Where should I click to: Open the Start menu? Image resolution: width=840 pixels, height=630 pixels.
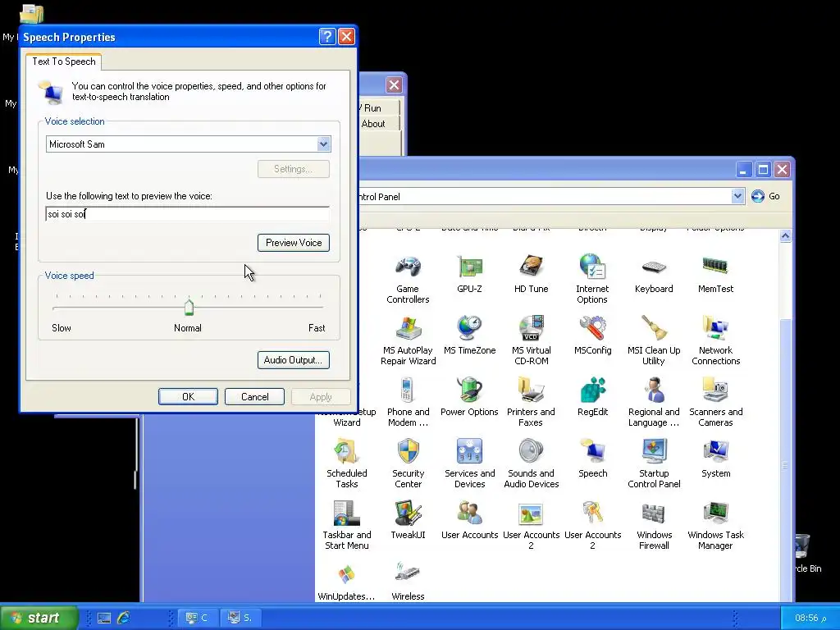pyautogui.click(x=39, y=618)
